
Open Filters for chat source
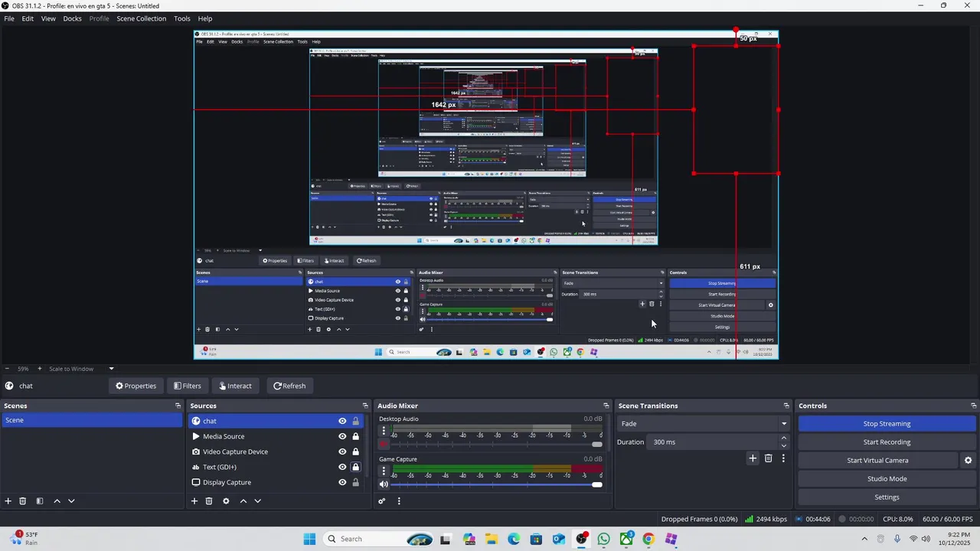[x=187, y=386]
